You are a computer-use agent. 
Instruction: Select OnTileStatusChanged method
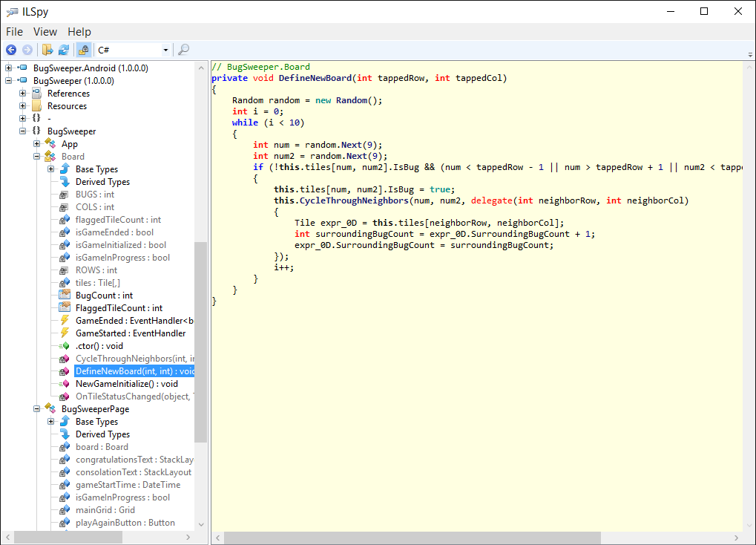coord(134,396)
